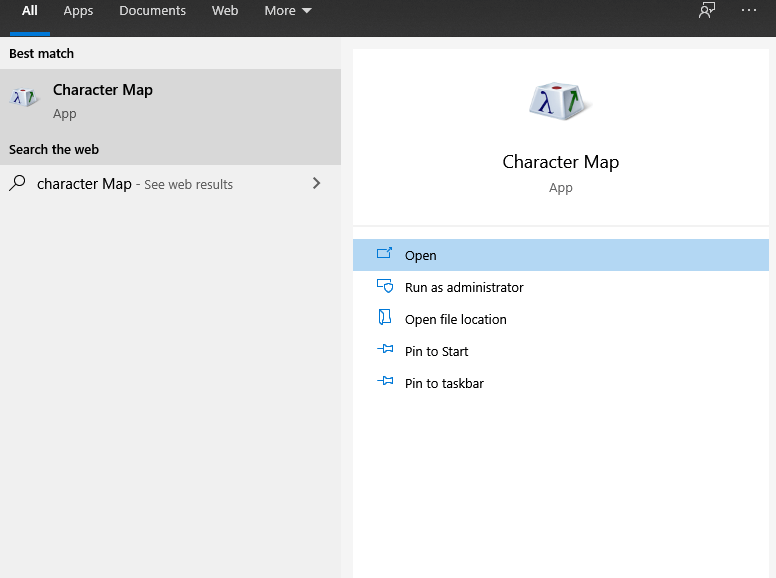Expand the More filter dropdown

click(288, 11)
